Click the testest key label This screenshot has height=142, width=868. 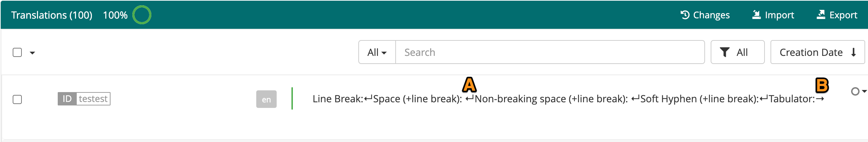click(x=93, y=99)
